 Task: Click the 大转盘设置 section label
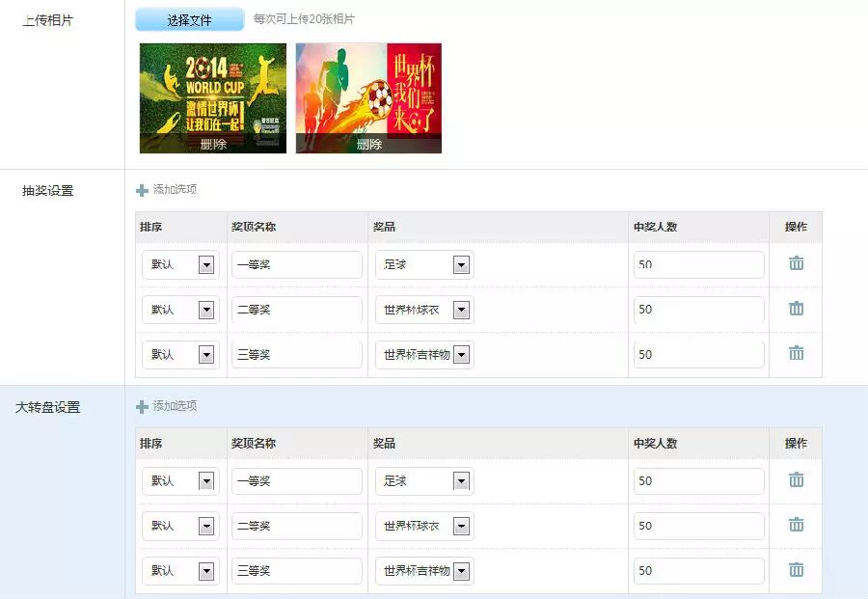(x=47, y=407)
